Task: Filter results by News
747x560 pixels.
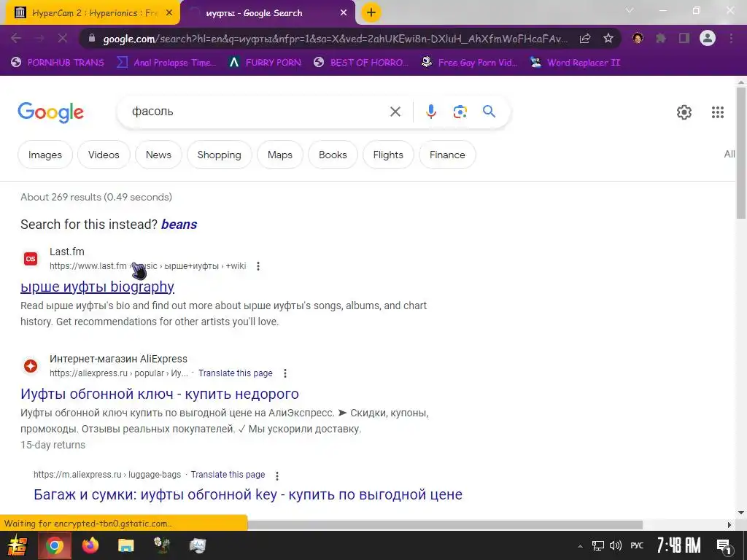Action: (x=158, y=155)
